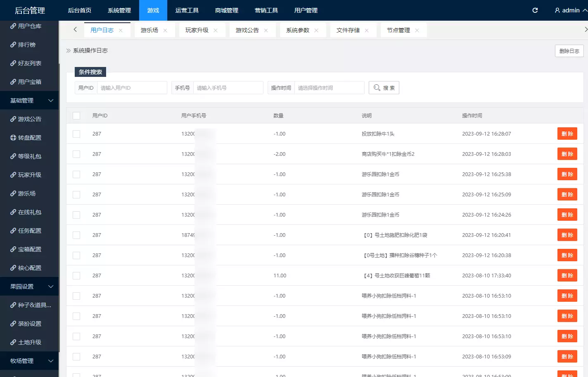
Task: Close the 节点管理 tab
Action: (417, 31)
